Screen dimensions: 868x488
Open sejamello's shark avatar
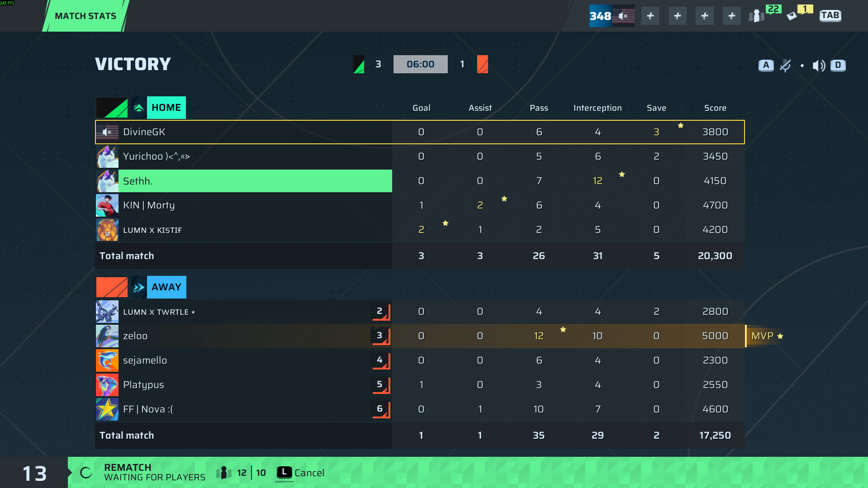(x=107, y=360)
